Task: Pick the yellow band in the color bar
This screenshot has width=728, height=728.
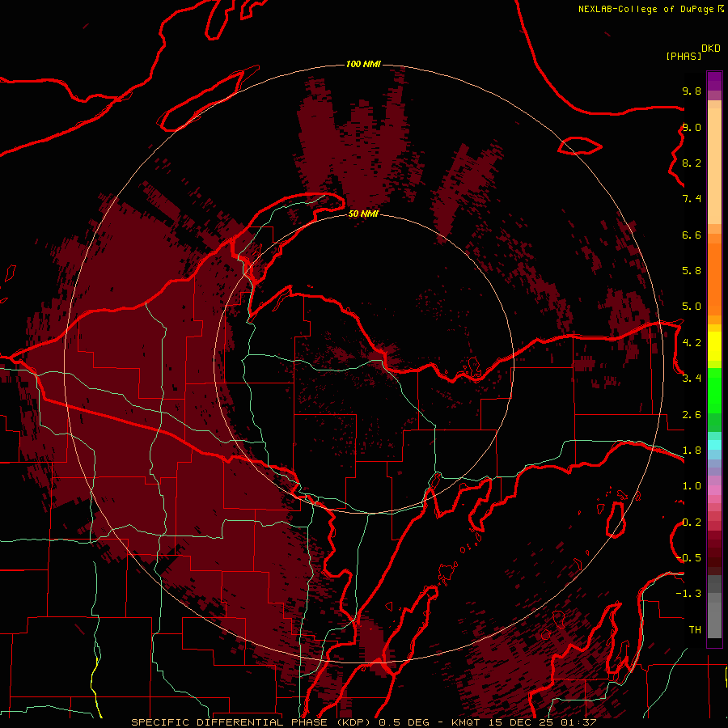Action: pos(714,346)
